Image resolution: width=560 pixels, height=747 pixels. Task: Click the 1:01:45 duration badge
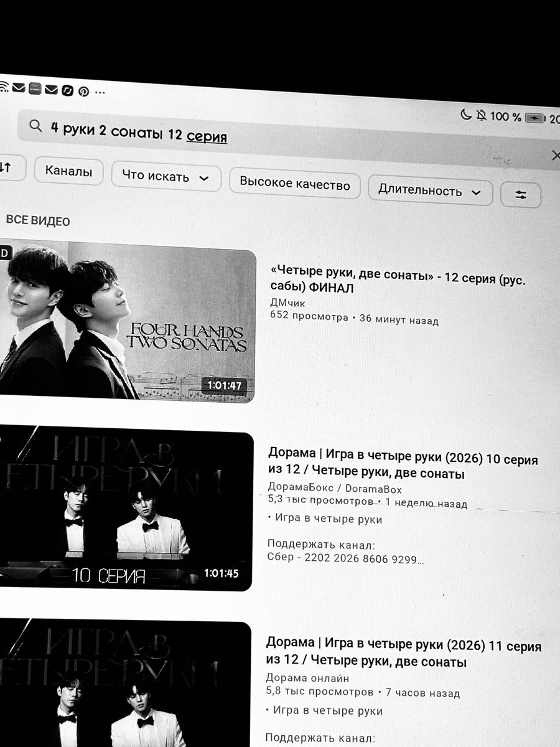pos(221,573)
